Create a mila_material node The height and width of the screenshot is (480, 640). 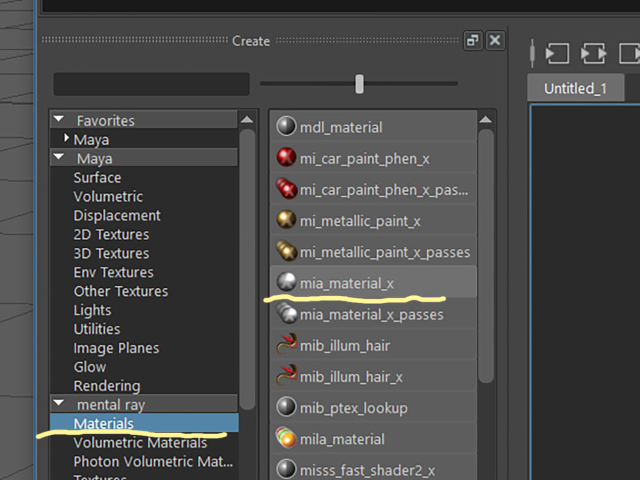click(x=373, y=438)
